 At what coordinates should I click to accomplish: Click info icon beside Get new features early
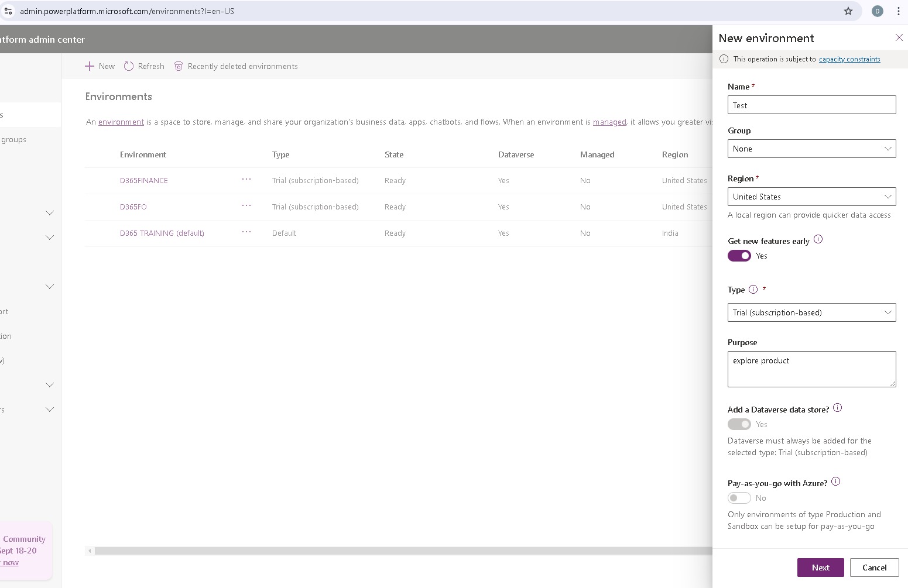[x=818, y=239]
